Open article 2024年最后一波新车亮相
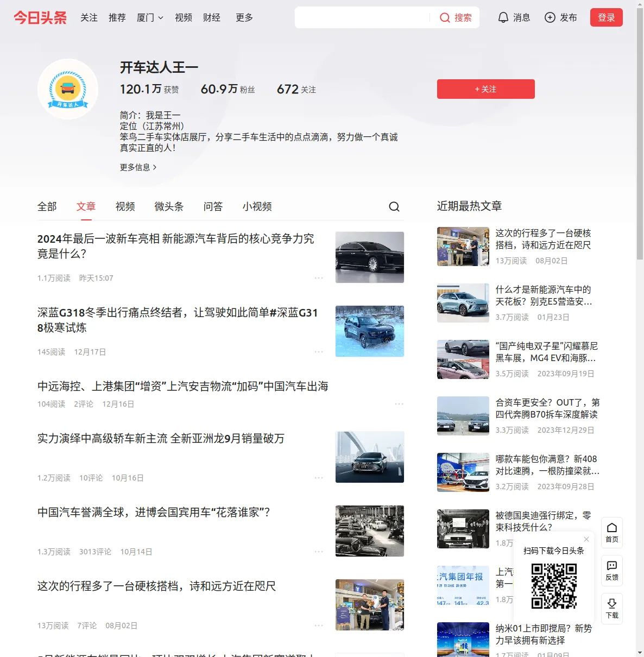 (176, 246)
